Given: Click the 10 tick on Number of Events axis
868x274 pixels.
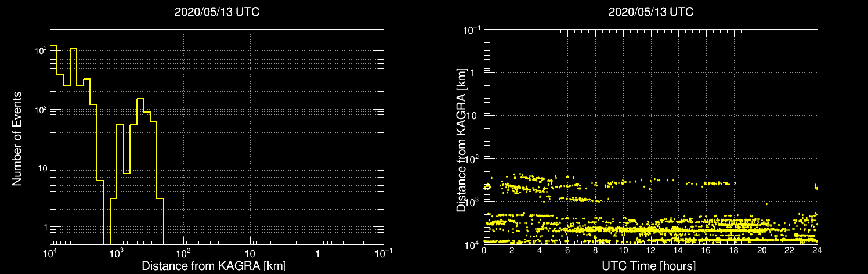Looking at the screenshot, I should (42, 168).
